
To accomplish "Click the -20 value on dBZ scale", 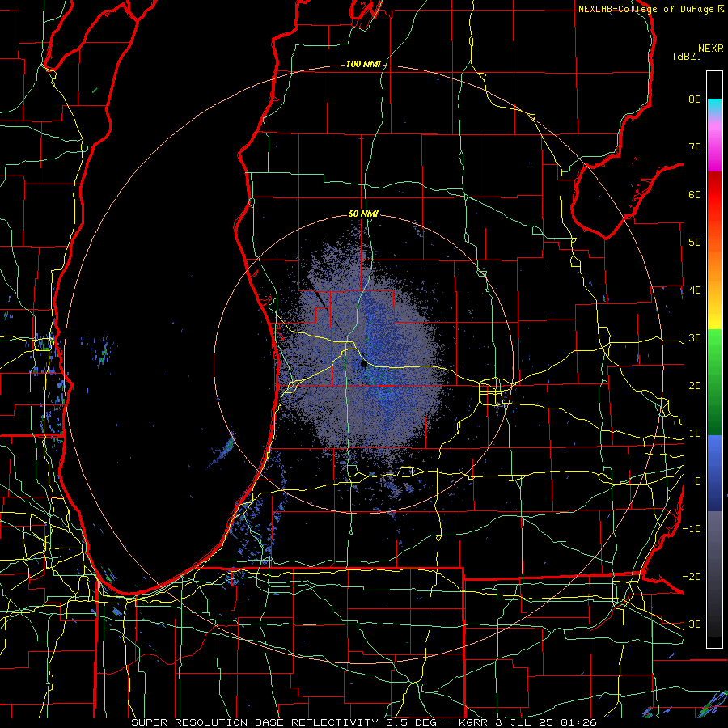I will coord(692,577).
